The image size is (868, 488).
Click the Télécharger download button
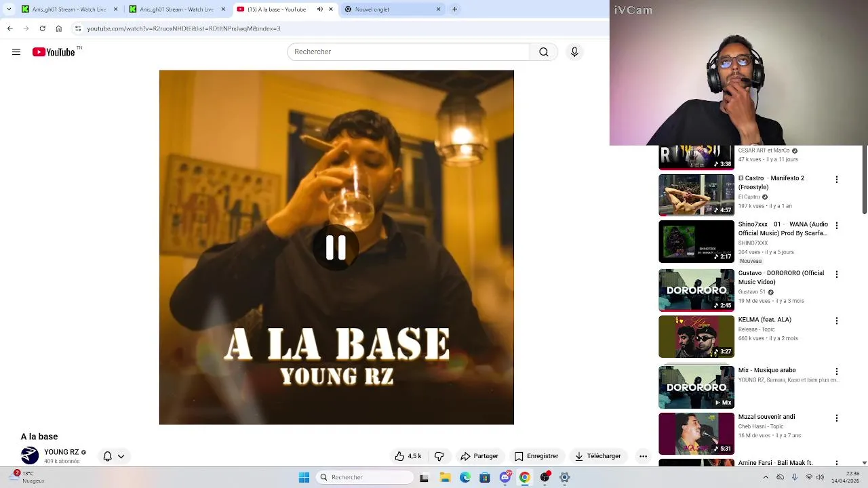597,456
